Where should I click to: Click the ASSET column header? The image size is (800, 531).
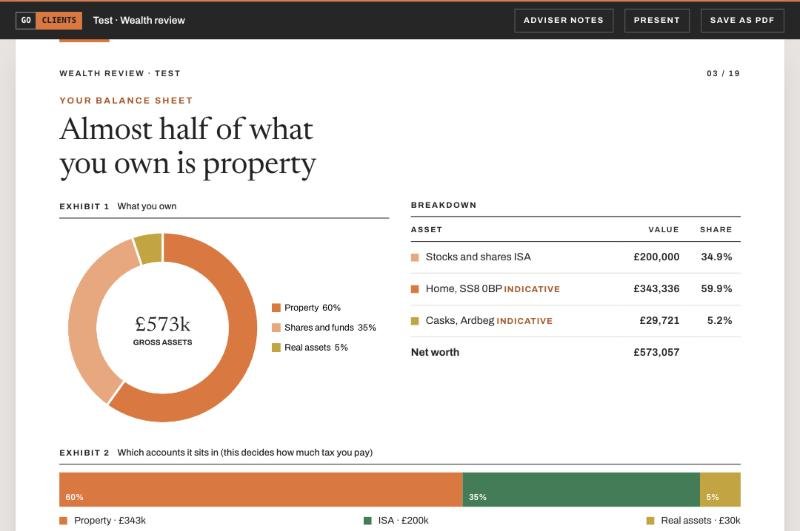tap(427, 230)
